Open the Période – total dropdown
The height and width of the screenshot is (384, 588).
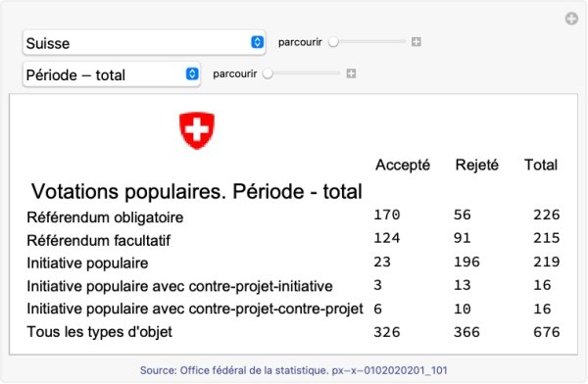point(112,74)
